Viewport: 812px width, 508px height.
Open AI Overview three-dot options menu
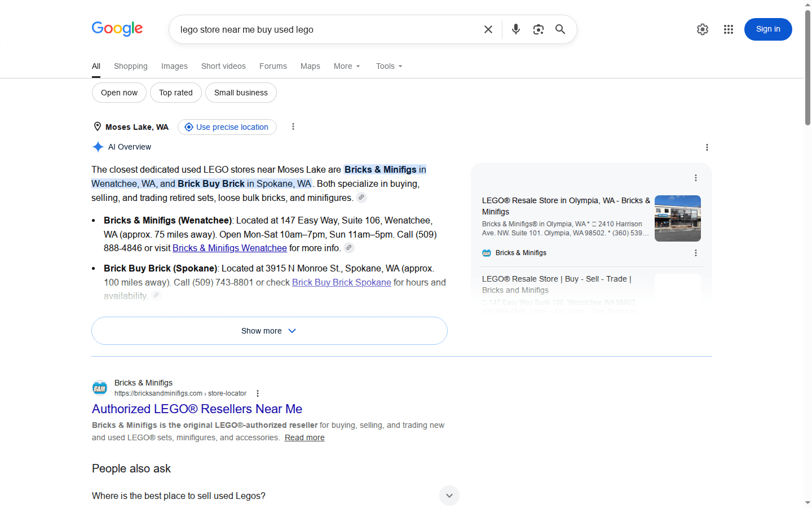tap(707, 147)
